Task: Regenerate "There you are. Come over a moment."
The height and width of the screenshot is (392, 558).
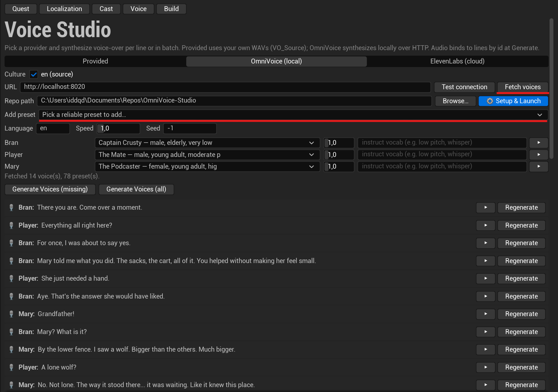Action: (x=522, y=207)
